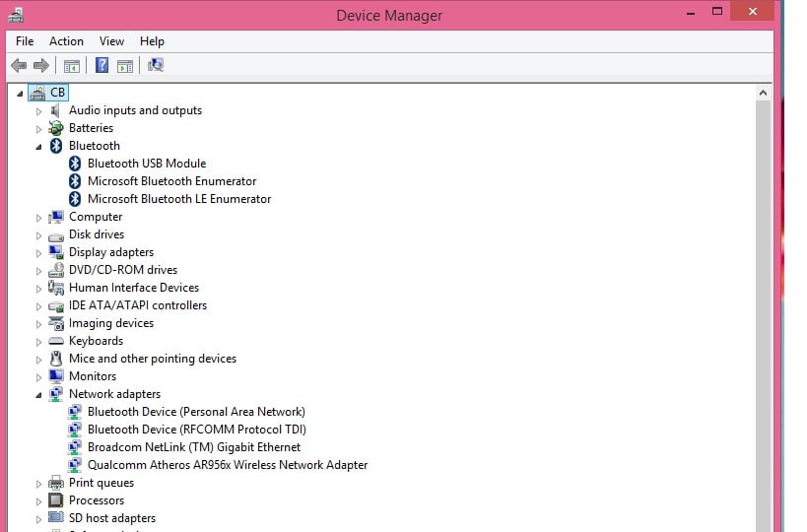Expand the Disk drives node
Viewport: 807px width, 532px height.
click(x=38, y=235)
